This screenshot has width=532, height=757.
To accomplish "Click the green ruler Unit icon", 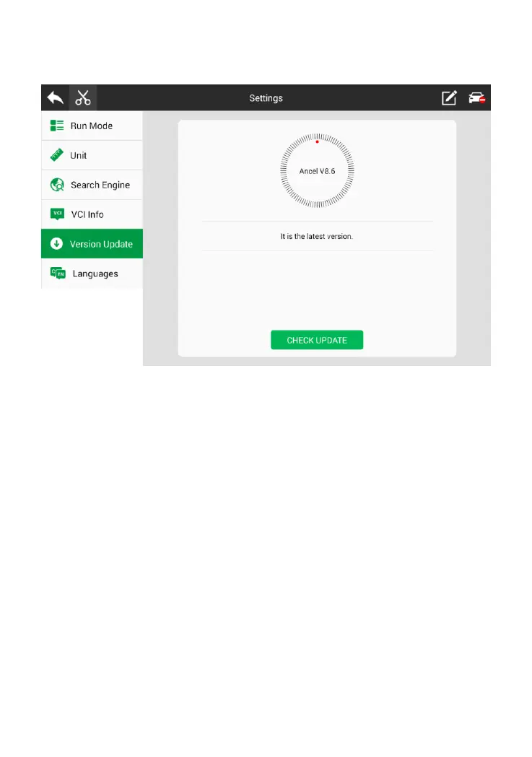I will (x=57, y=155).
